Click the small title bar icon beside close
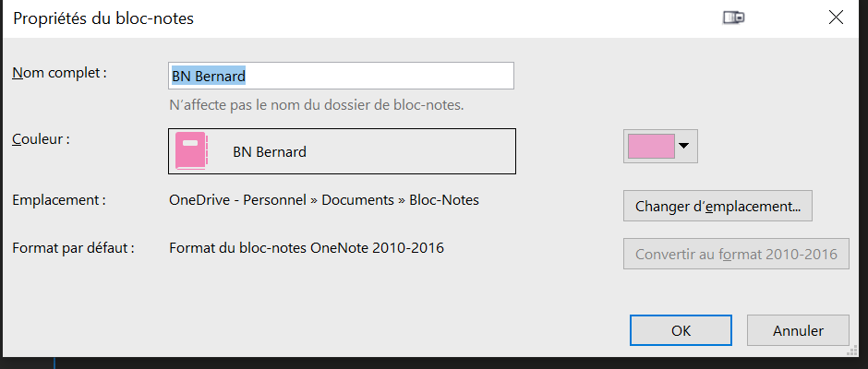Image resolution: width=868 pixels, height=369 pixels. tap(734, 18)
